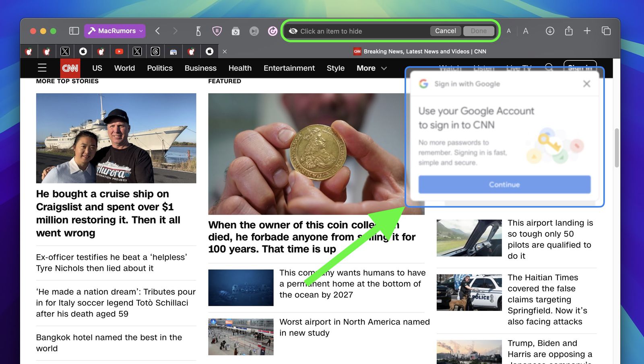The image size is (644, 364).
Task: Open the Entertainment section
Action: tap(289, 68)
